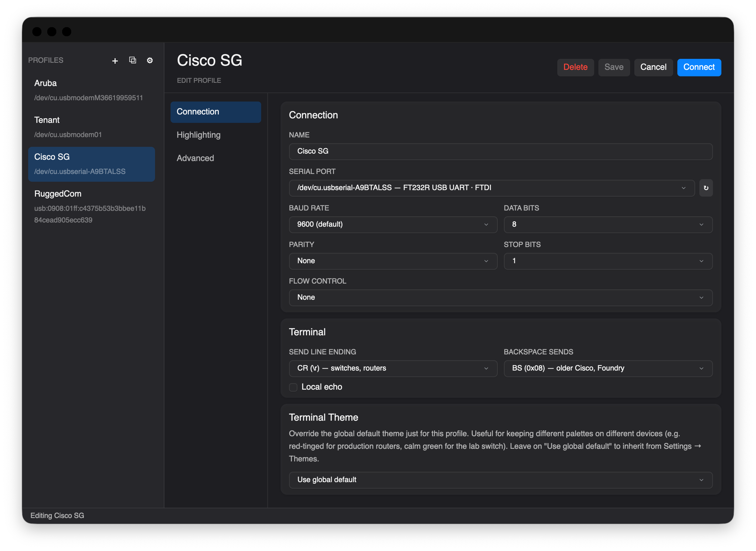Click the Save button
Screen dimensions: 756x551
click(614, 67)
